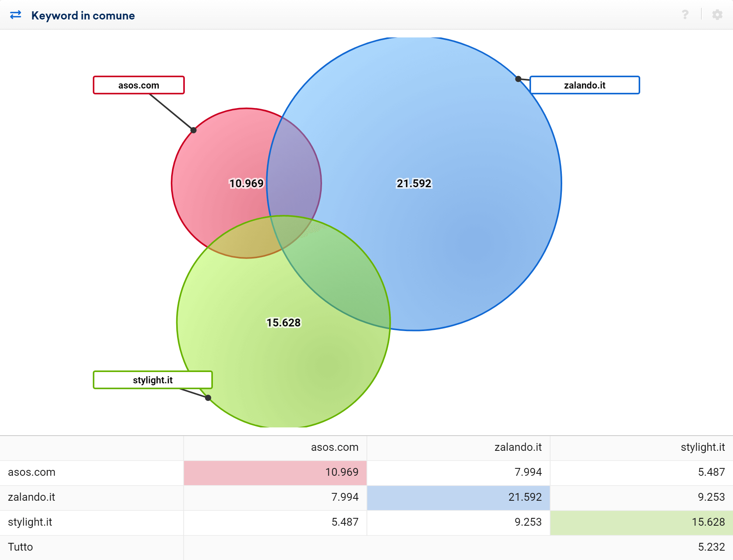Screen dimensions: 733x560
Task: Open the help question mark icon
Action: pyautogui.click(x=685, y=15)
